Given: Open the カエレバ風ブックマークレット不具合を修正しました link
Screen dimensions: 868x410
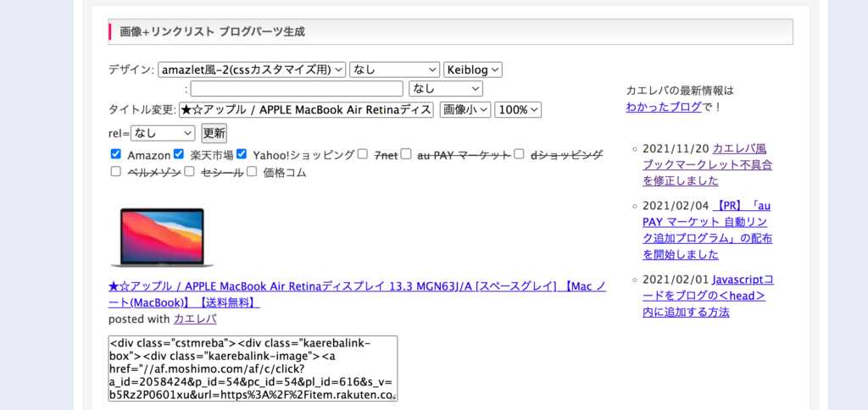Looking at the screenshot, I should 708,165.
